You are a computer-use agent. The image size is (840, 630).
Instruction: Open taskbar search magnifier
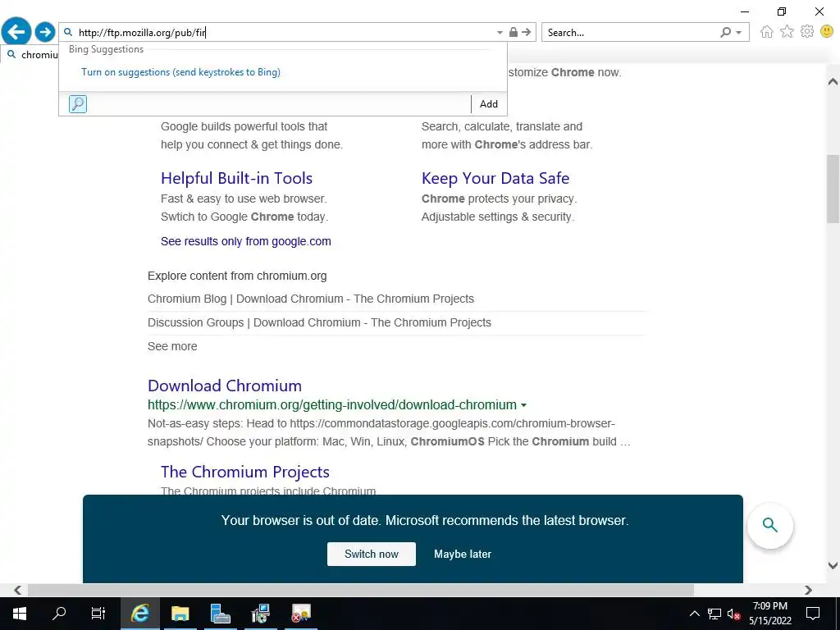(59, 614)
